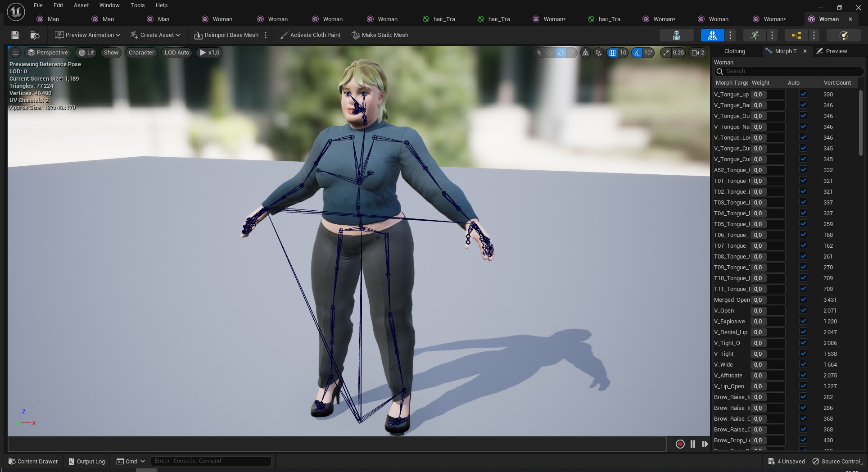The image size is (868, 472).
Task: Open the Create Asset dropdown
Action: tap(155, 35)
